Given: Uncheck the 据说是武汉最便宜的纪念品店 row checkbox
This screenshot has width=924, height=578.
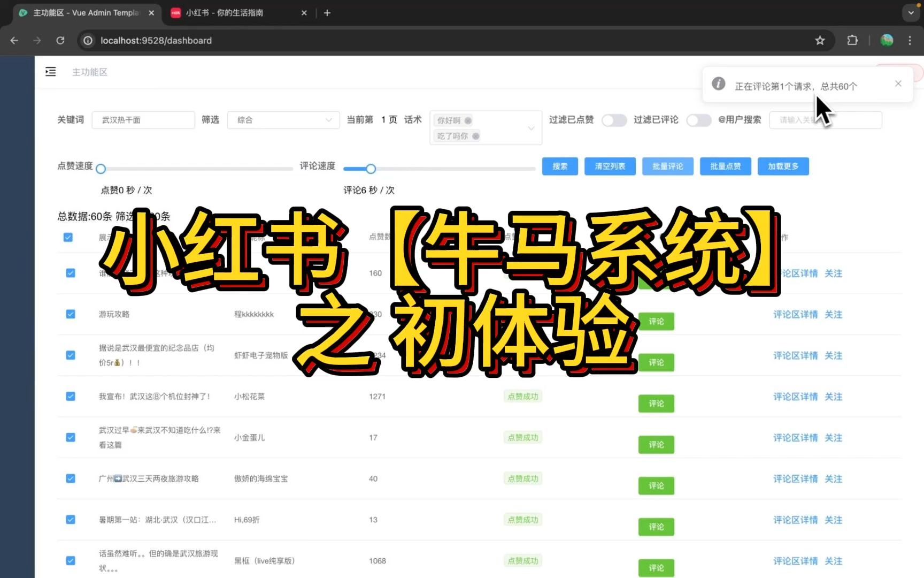Looking at the screenshot, I should [70, 355].
